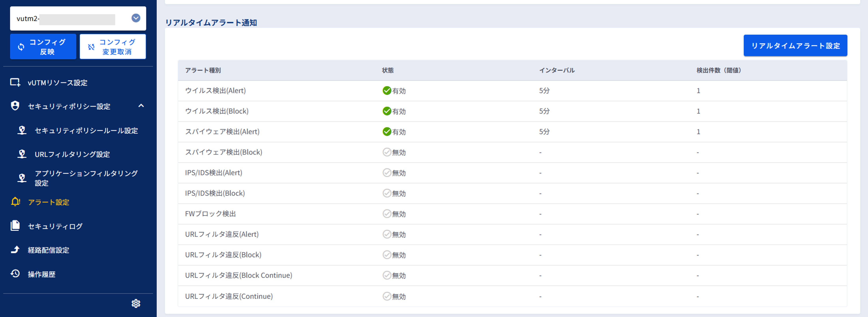Open アプリケーションフィルタリング設定
Image resolution: width=868 pixels, height=317 pixels.
[x=86, y=178]
